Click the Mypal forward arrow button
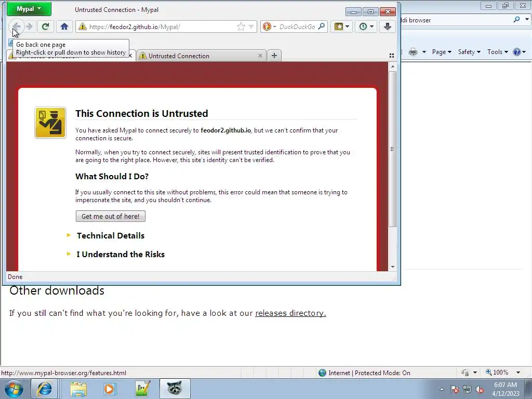This screenshot has height=399, width=532. [x=30, y=26]
